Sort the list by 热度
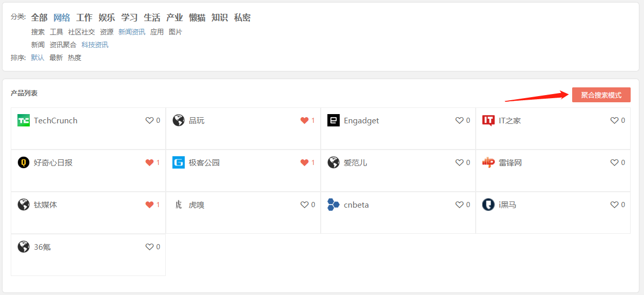644x295 pixels. [74, 58]
